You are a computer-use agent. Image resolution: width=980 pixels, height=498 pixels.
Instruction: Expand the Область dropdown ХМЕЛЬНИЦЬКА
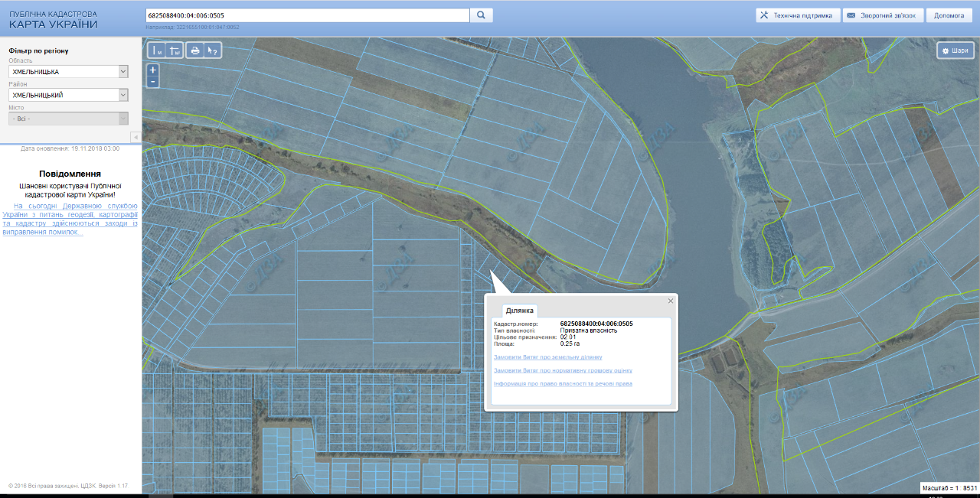[x=69, y=71]
